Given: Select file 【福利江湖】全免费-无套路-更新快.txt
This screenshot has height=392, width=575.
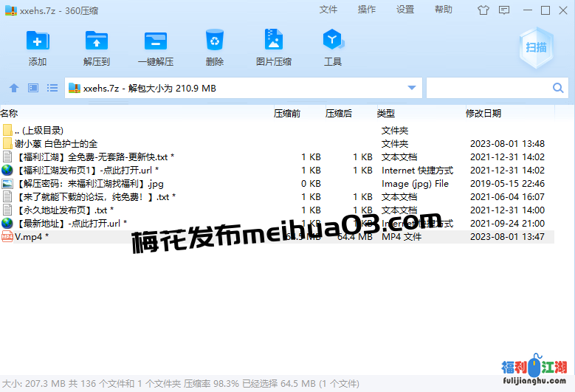Looking at the screenshot, I should click(96, 157).
